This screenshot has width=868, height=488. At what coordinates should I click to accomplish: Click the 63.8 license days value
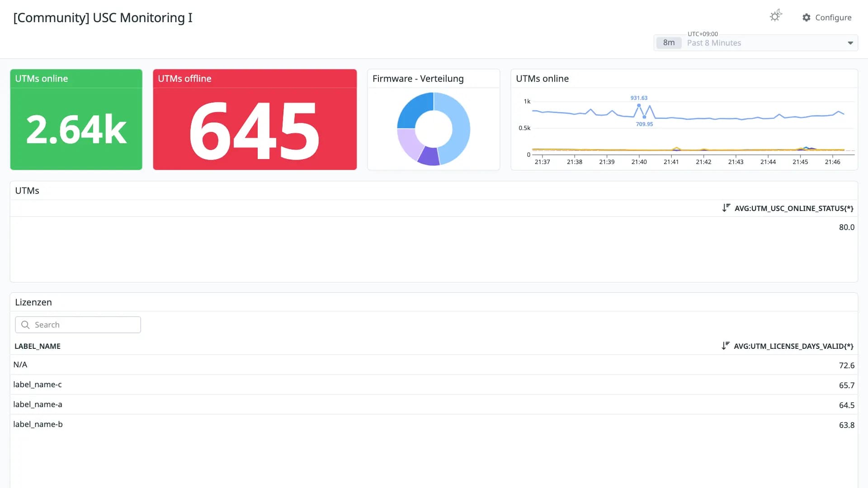tap(847, 425)
